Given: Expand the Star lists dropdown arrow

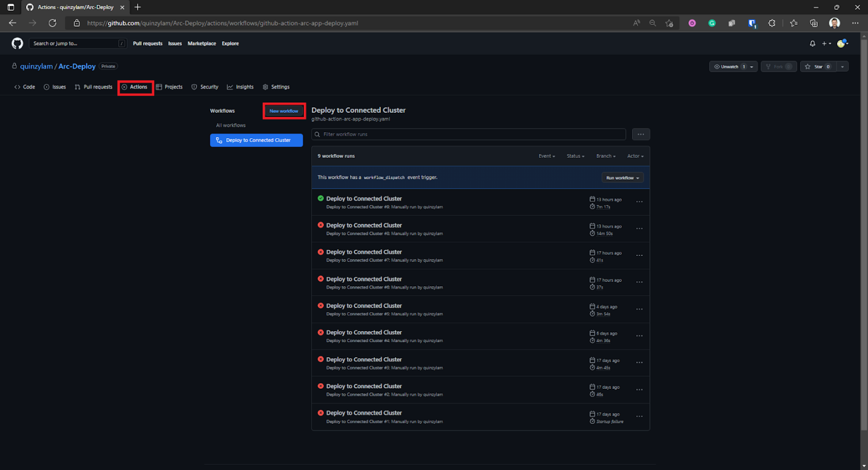Looking at the screenshot, I should click(843, 67).
